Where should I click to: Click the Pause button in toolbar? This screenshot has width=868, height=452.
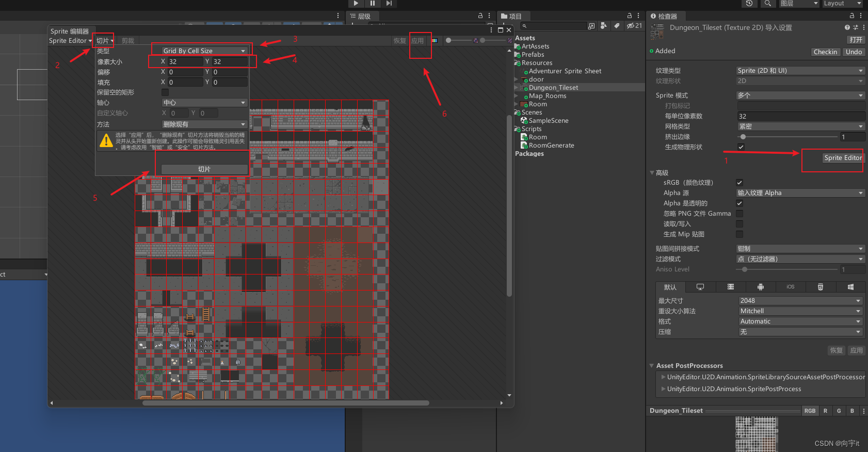(x=373, y=3)
